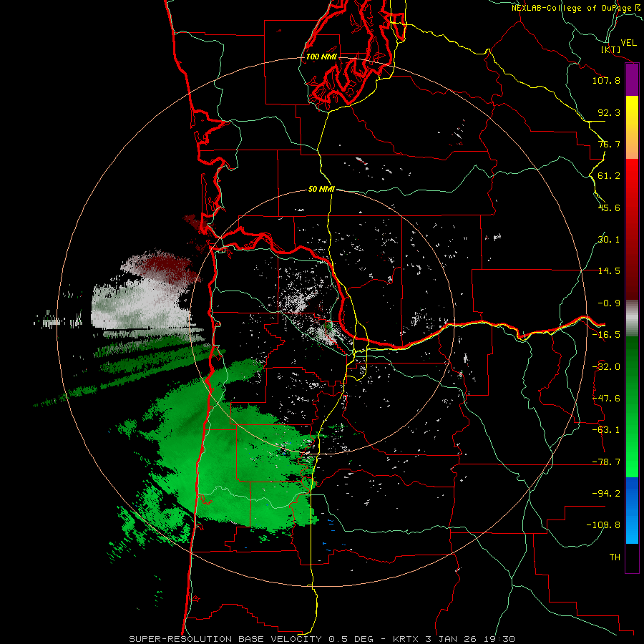Click the blue segment of the color bar
The height and width of the screenshot is (644, 644).
point(632,510)
